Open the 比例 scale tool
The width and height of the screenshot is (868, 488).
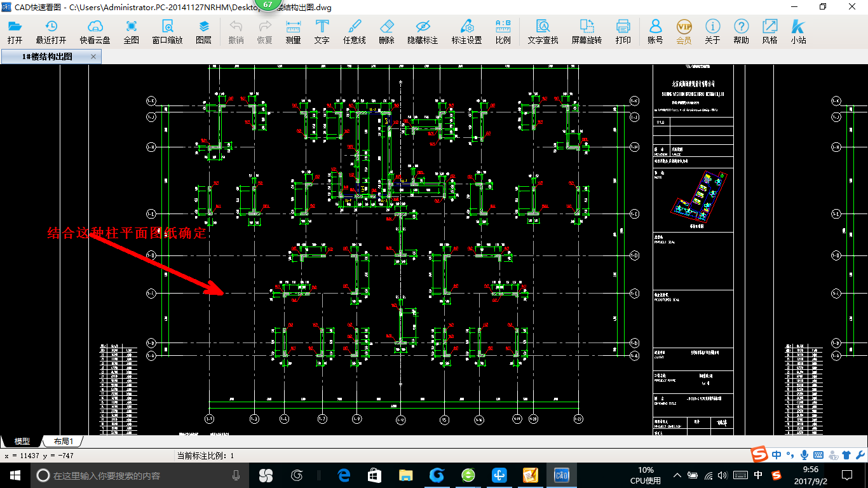tap(503, 32)
